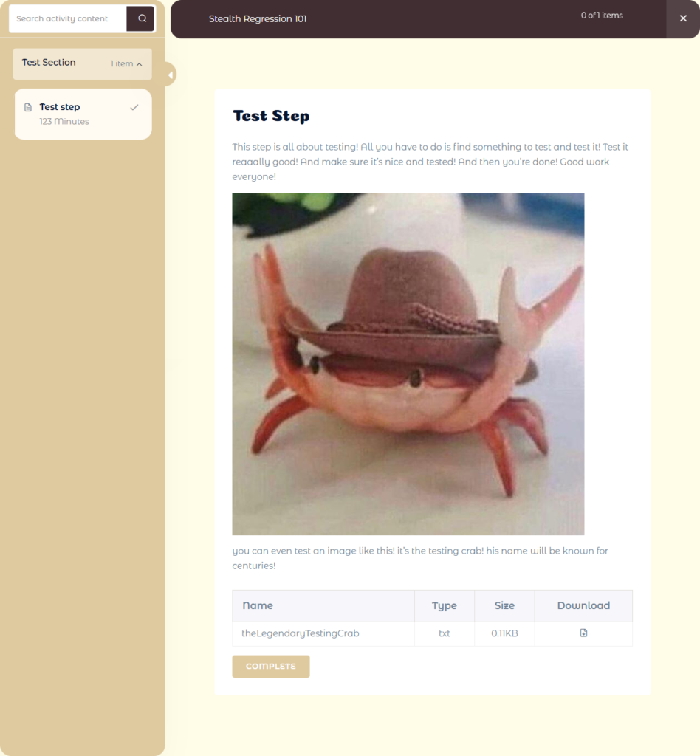The image size is (700, 756).
Task: Click the Size column header
Action: pos(504,605)
